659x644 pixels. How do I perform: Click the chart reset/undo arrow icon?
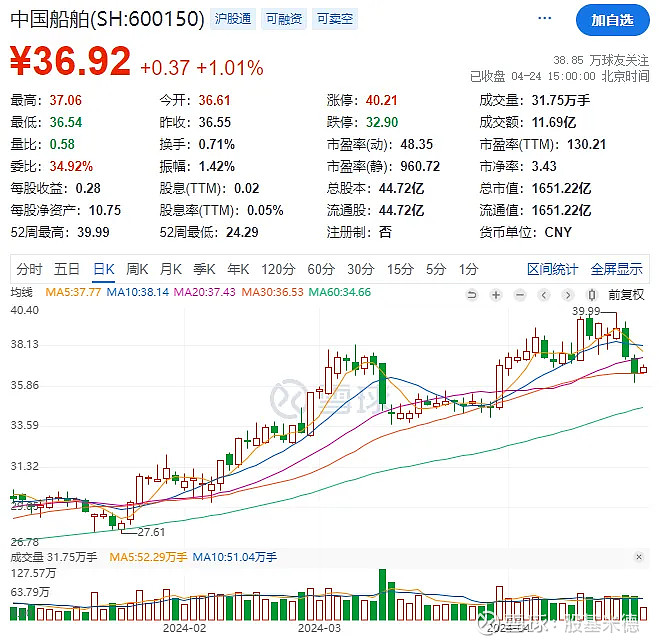(x=472, y=295)
